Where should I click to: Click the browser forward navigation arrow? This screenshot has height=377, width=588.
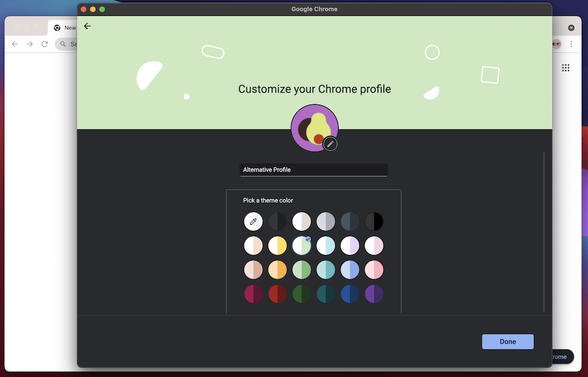[x=29, y=44]
